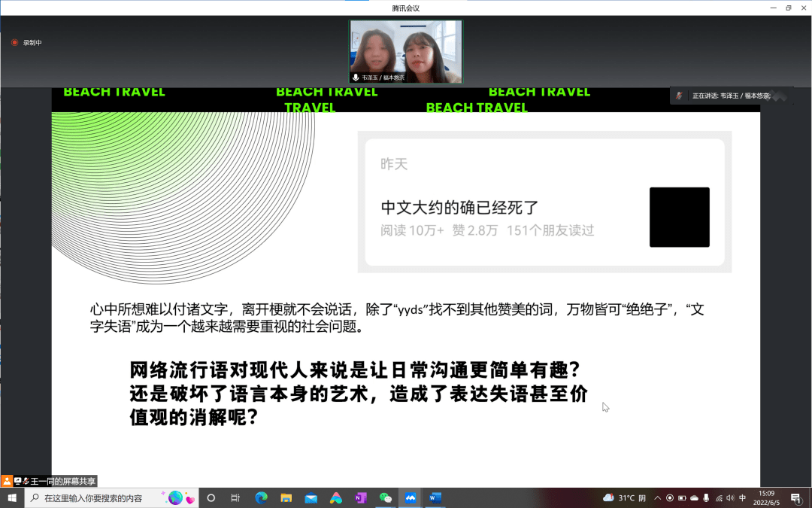Screen dimensions: 812x508
Task: Click the 正在讲话 speaker banner text
Action: coord(732,96)
